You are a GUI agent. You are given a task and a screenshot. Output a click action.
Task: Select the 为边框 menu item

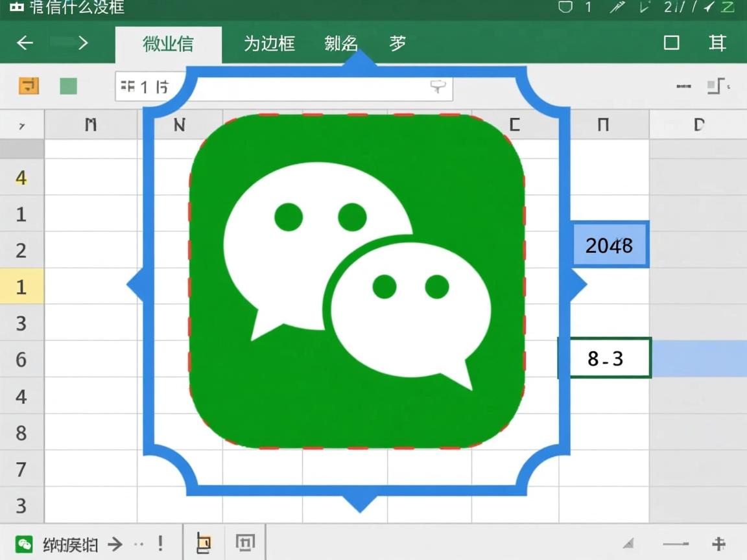[268, 43]
